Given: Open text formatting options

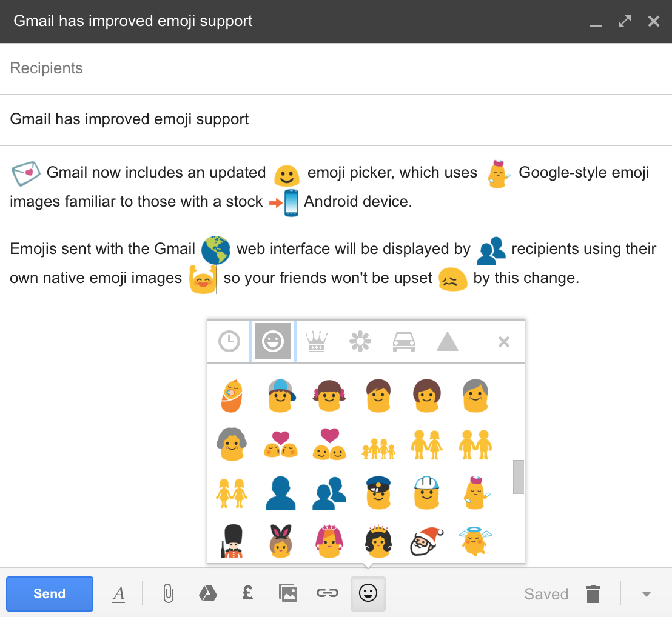Looking at the screenshot, I should [118, 594].
